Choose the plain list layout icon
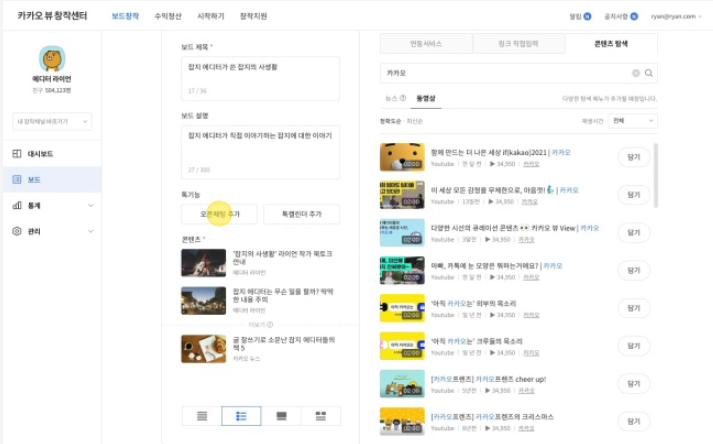The width and height of the screenshot is (713, 444). [202, 416]
